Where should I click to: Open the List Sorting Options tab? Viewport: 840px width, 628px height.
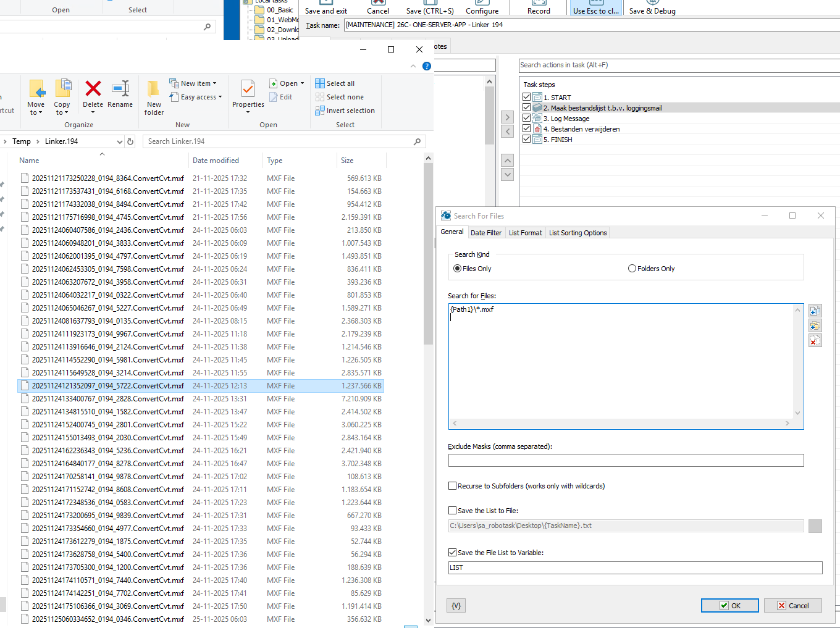pyautogui.click(x=577, y=233)
